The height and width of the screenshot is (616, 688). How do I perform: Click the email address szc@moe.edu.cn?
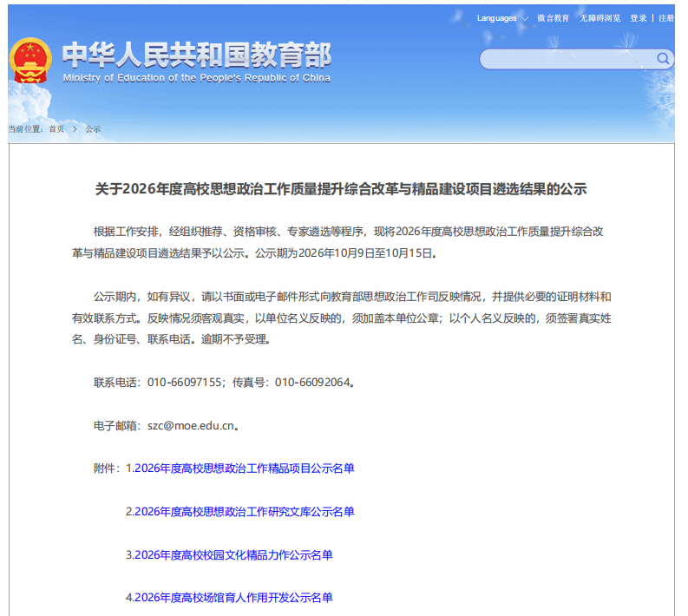click(191, 426)
